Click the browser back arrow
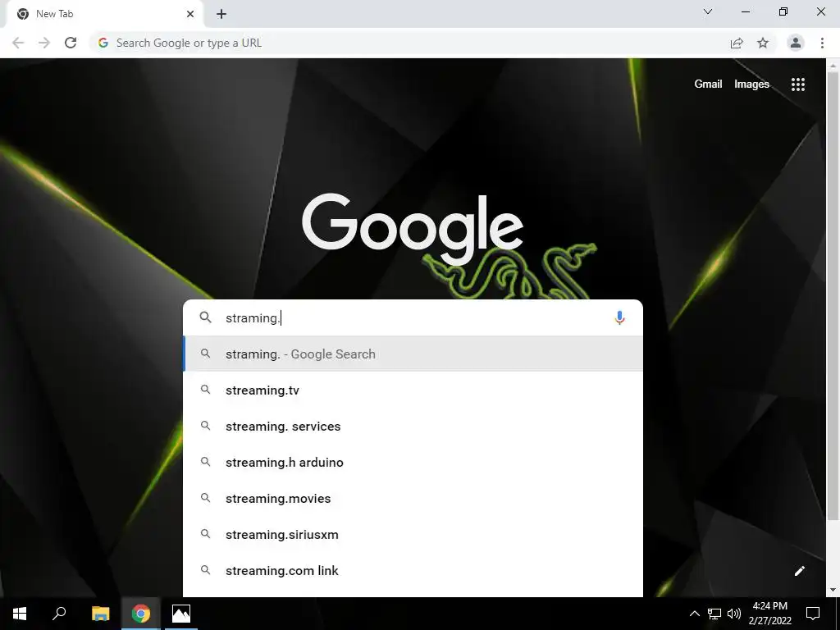Viewport: 840px width, 630px height. (18, 43)
